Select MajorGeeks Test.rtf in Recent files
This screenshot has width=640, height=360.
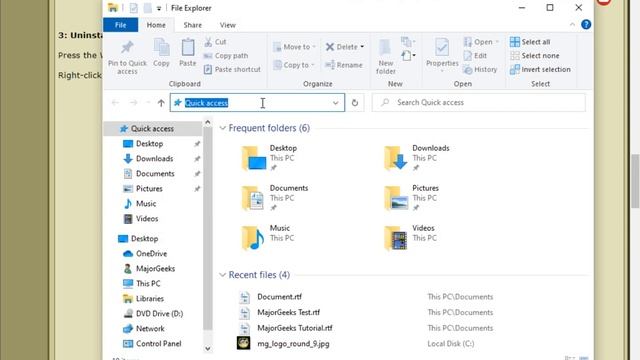click(x=288, y=312)
